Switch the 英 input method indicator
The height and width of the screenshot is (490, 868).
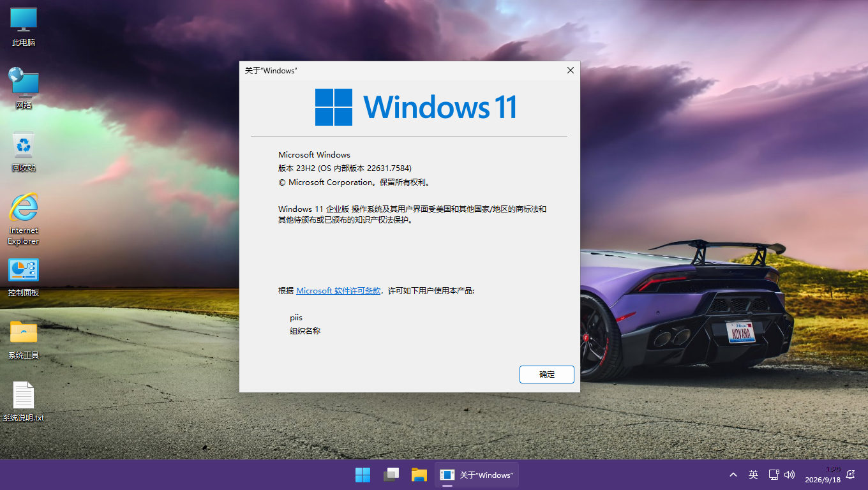[753, 475]
